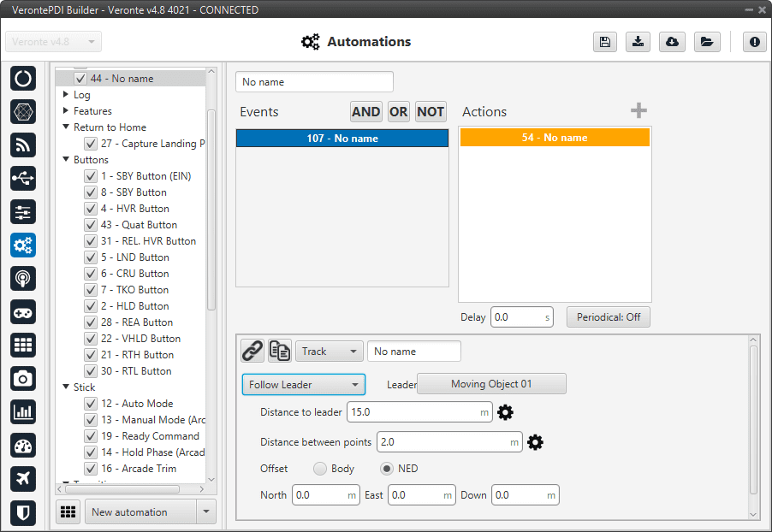Open the Automations gears sidebar icon

tap(23, 245)
